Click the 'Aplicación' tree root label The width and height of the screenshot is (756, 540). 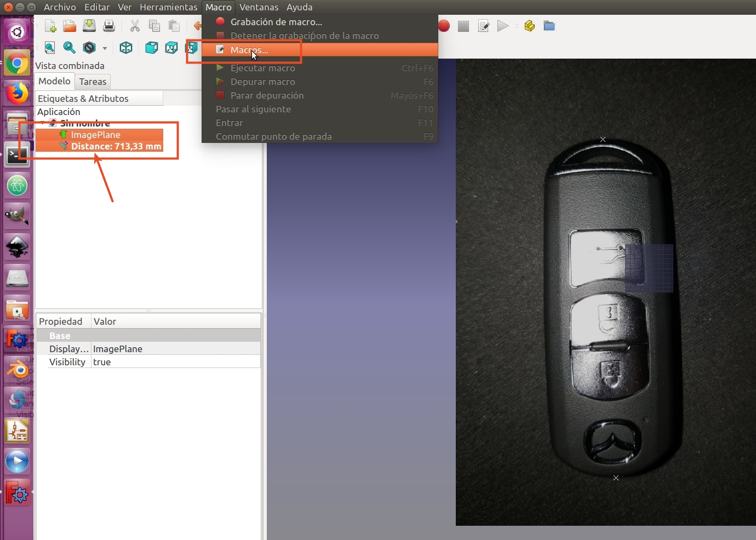coord(59,112)
